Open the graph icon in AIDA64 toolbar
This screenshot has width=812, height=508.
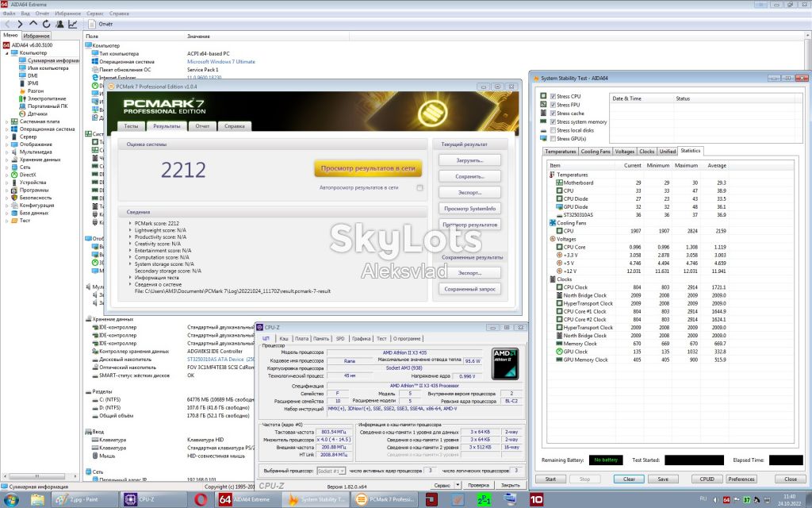(x=72, y=24)
